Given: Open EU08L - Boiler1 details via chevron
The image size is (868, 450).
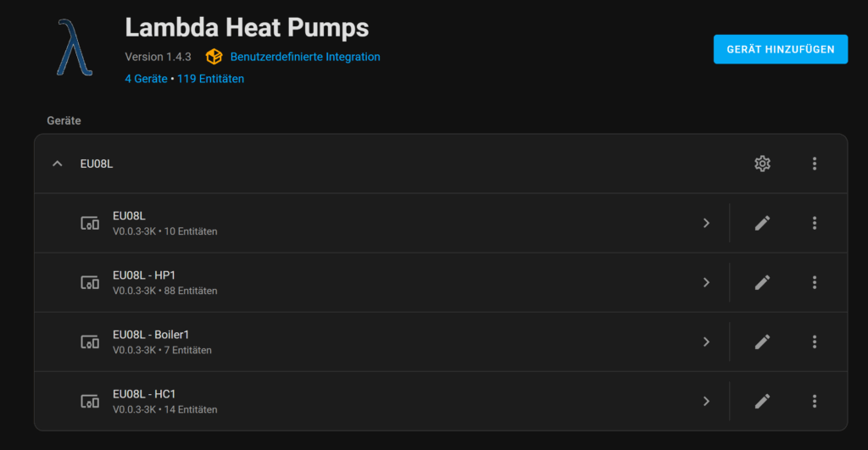Looking at the screenshot, I should click(706, 342).
